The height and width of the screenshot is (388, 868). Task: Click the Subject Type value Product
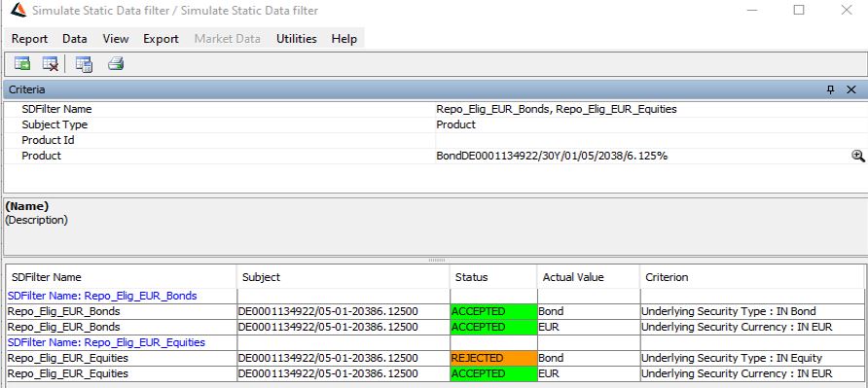455,125
